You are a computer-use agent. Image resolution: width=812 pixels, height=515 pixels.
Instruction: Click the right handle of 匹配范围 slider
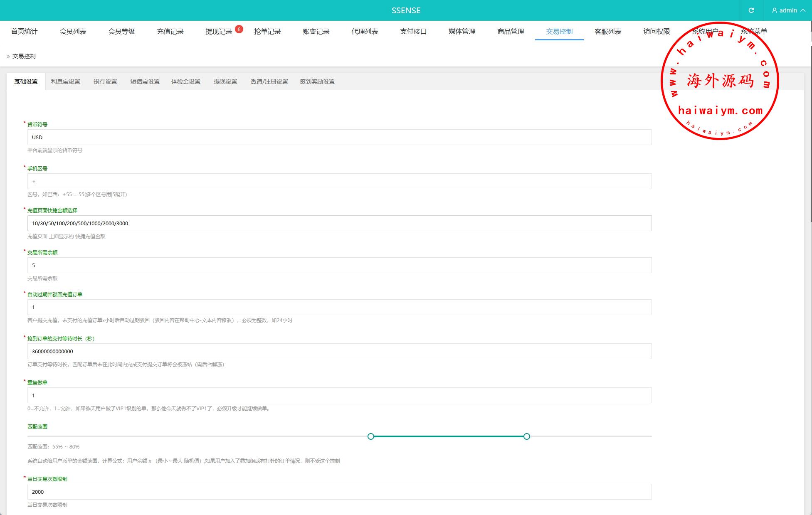click(527, 436)
